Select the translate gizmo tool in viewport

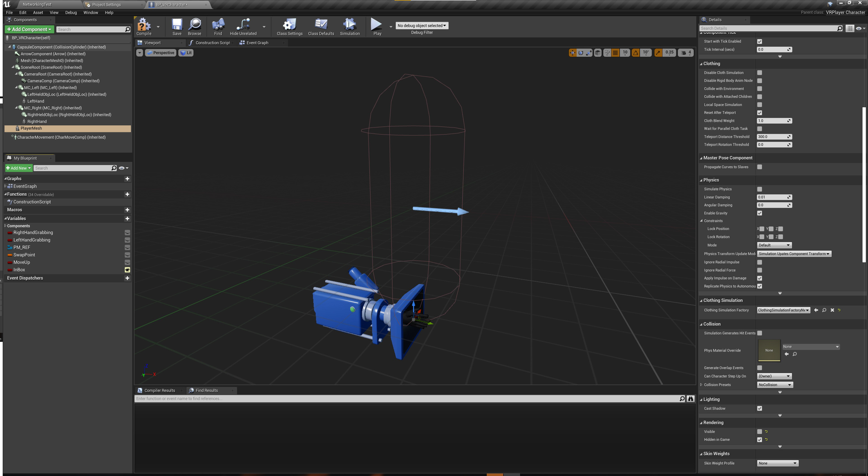click(x=572, y=53)
